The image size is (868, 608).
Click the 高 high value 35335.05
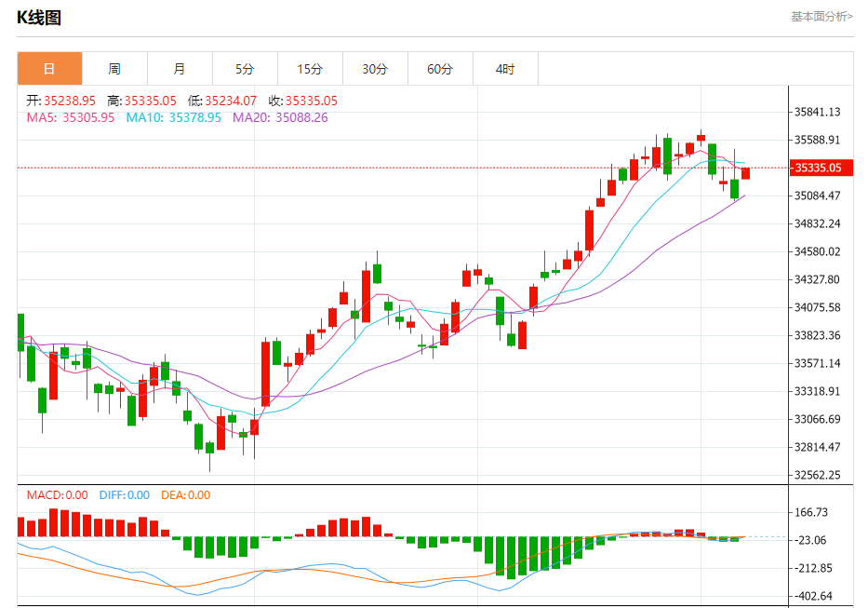click(x=150, y=101)
